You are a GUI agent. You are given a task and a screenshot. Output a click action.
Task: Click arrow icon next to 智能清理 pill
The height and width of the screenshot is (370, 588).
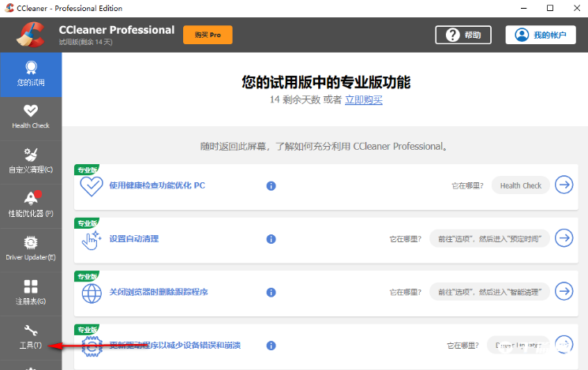[x=564, y=291]
